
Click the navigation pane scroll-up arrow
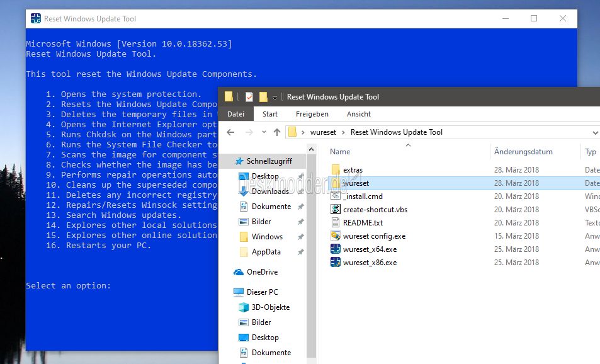(312, 150)
